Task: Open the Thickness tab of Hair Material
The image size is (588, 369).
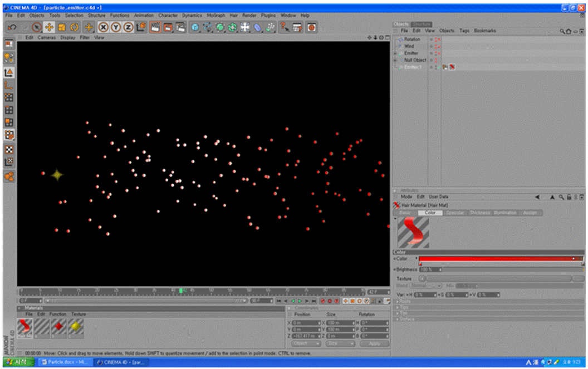Action: pos(480,213)
